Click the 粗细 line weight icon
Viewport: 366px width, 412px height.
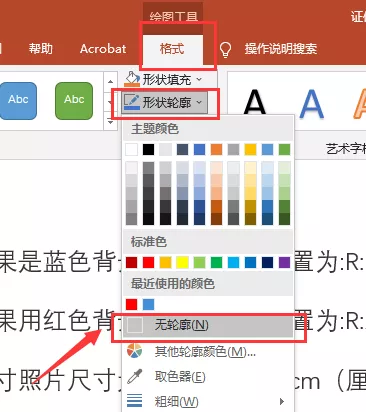coord(134,401)
